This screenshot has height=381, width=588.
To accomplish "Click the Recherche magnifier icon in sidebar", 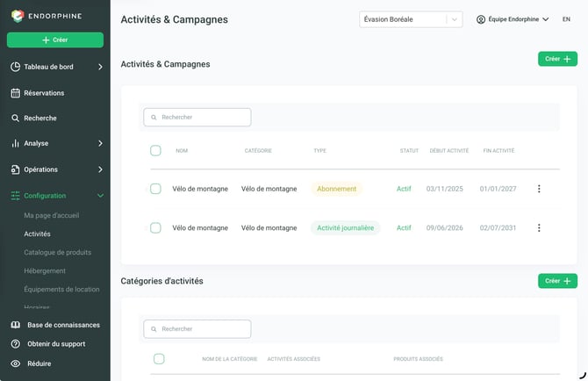I will point(15,119).
